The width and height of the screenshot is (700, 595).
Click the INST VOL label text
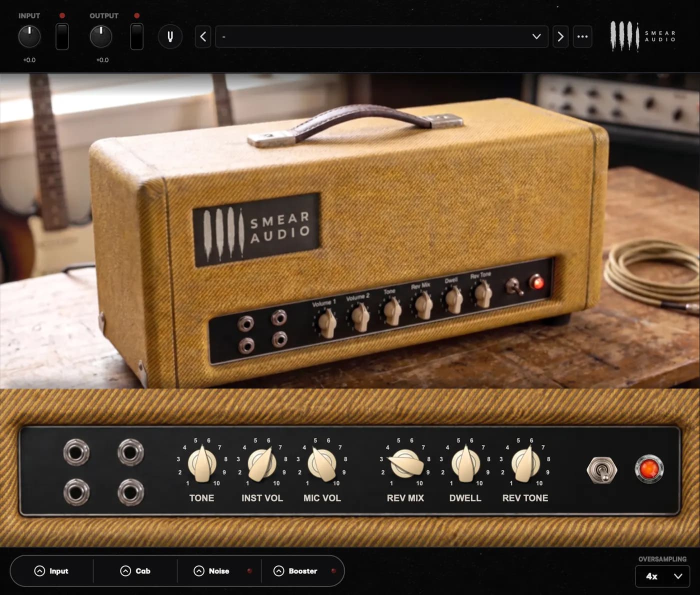(x=262, y=498)
